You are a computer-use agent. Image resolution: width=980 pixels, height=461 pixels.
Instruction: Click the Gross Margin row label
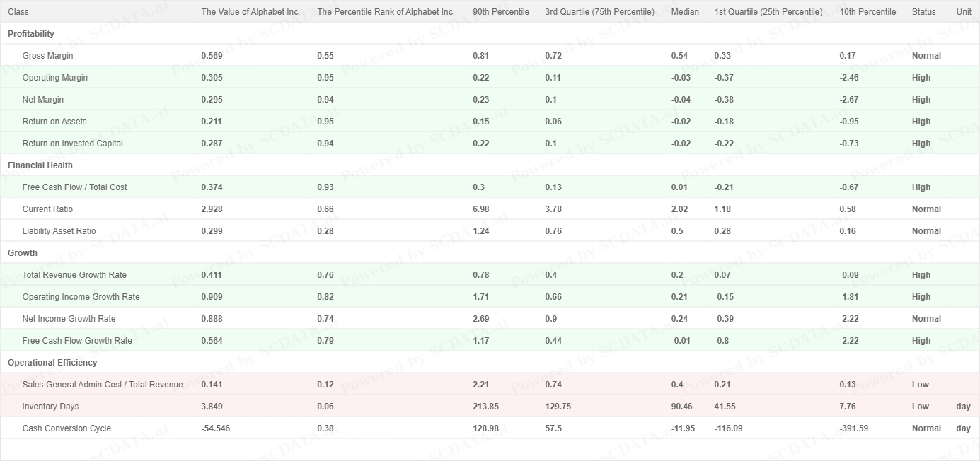click(x=47, y=56)
